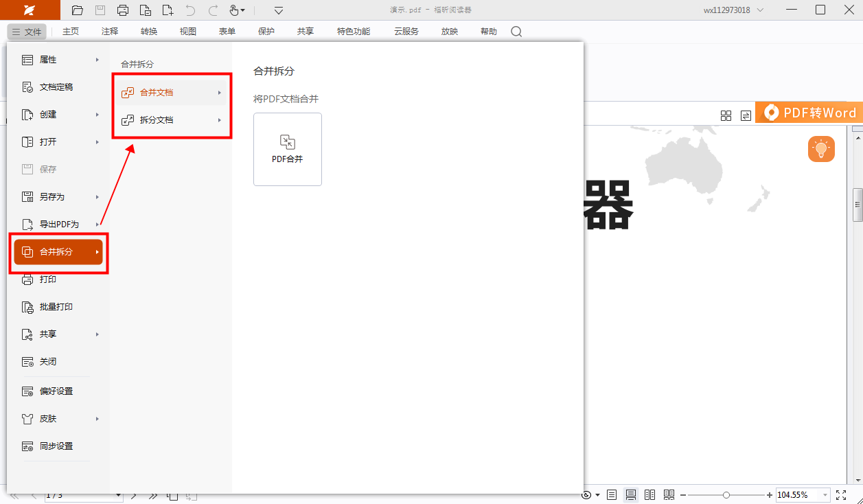Toggle continuous page scrolling mode

click(x=631, y=495)
